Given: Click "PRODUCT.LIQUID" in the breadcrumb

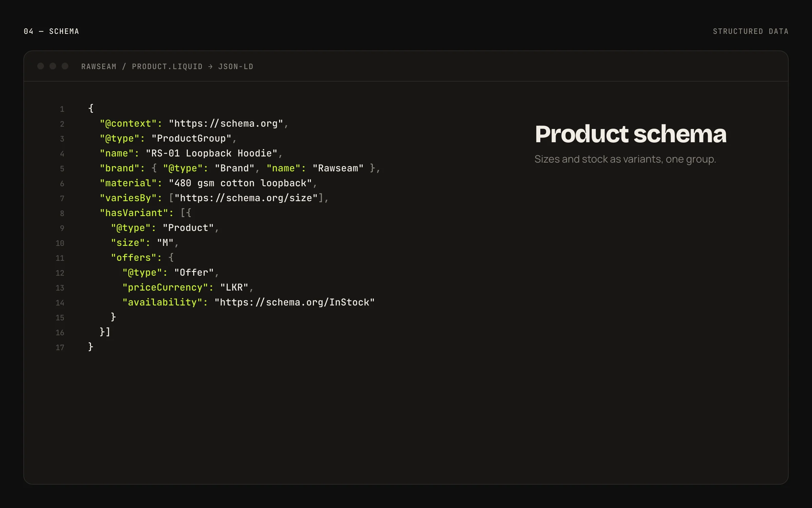Looking at the screenshot, I should point(167,67).
